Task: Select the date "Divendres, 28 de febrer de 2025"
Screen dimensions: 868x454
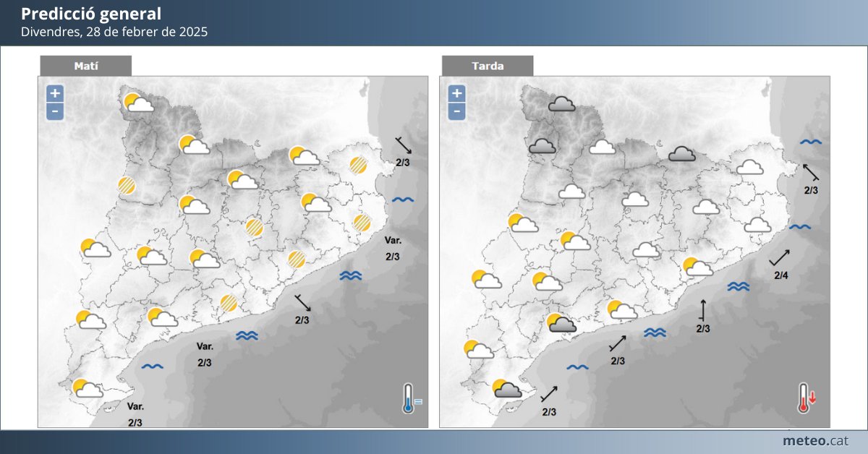Action: point(114,33)
